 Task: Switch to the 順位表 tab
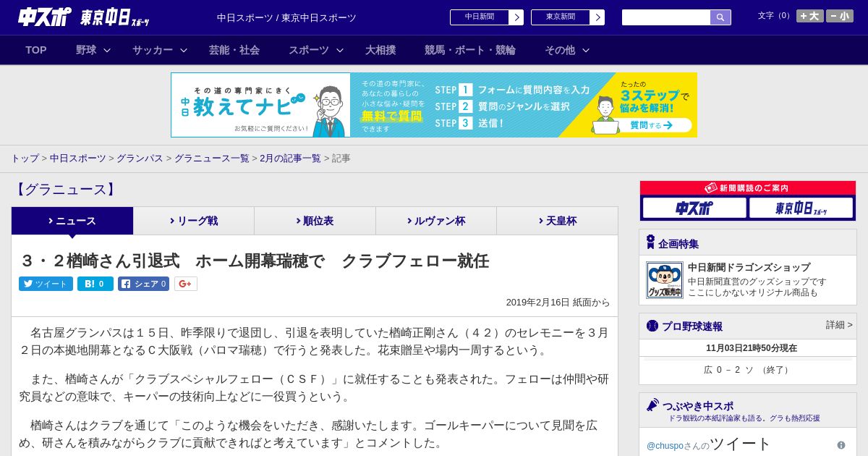(315, 221)
